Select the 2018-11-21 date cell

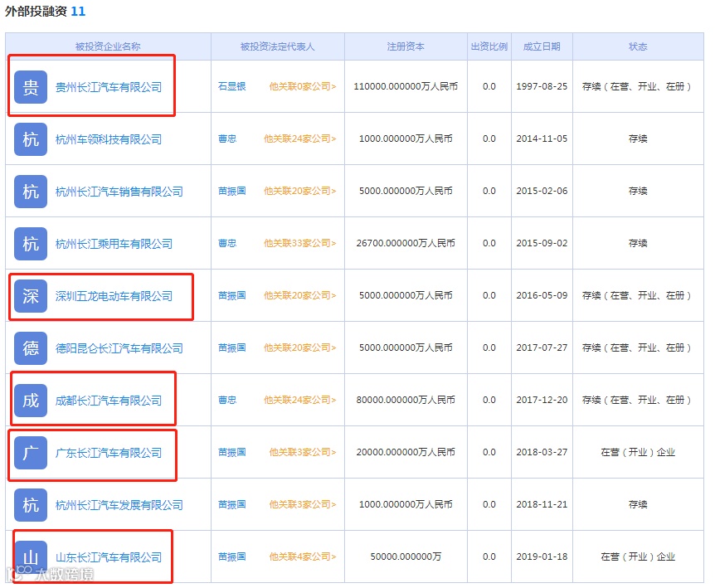(x=542, y=504)
